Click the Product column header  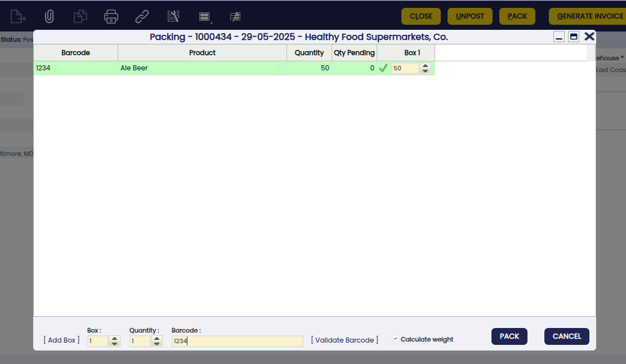(x=202, y=53)
